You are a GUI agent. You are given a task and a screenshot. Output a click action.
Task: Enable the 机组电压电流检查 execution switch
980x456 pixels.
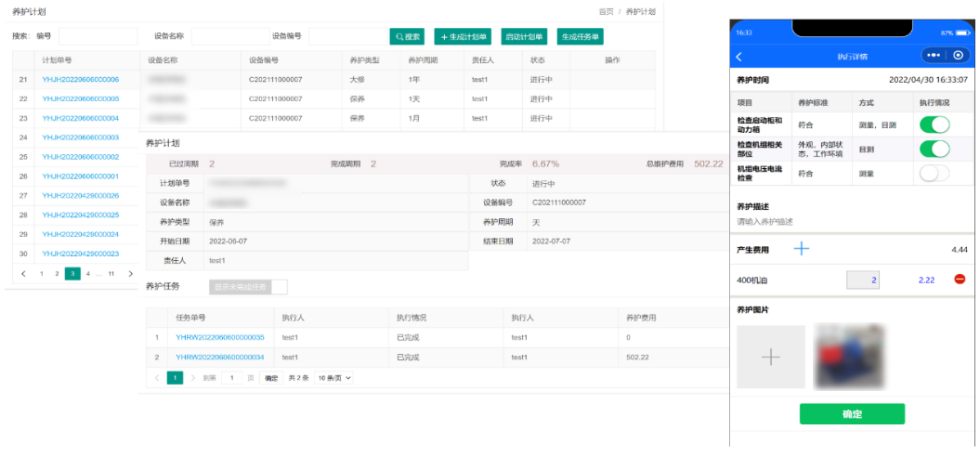click(x=934, y=173)
